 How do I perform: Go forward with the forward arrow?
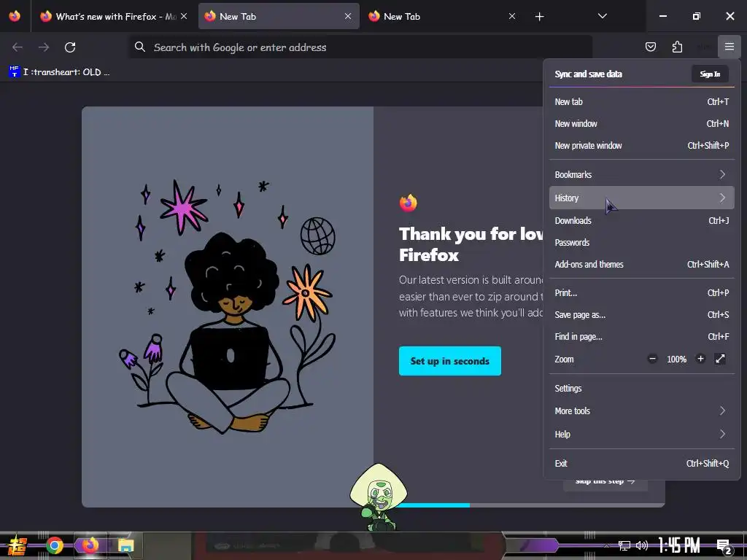(x=44, y=47)
